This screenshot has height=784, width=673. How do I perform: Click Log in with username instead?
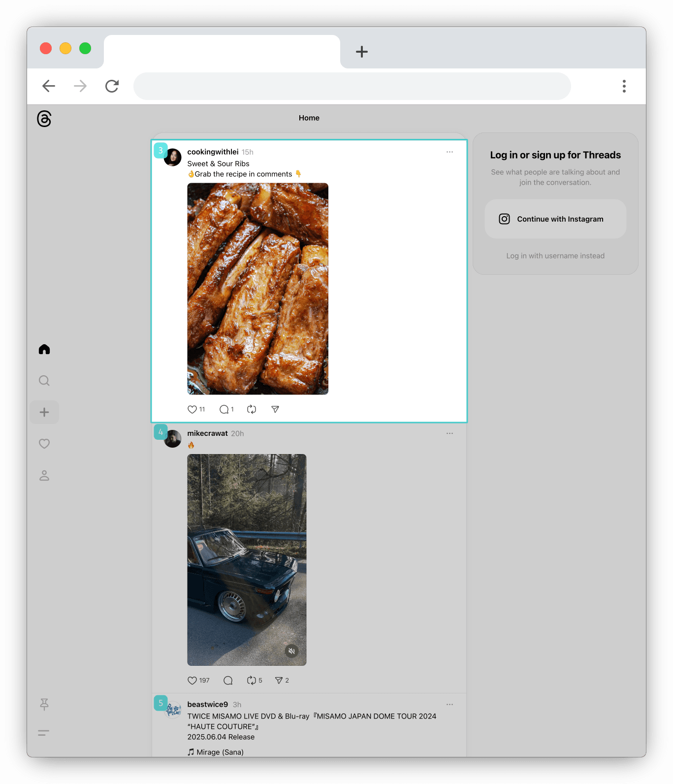(x=555, y=256)
